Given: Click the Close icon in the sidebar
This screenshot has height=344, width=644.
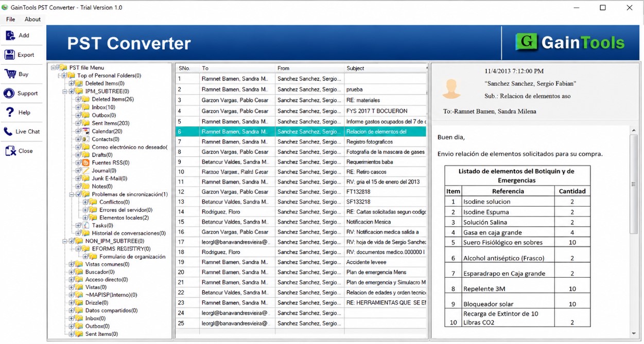Looking at the screenshot, I should point(10,151).
